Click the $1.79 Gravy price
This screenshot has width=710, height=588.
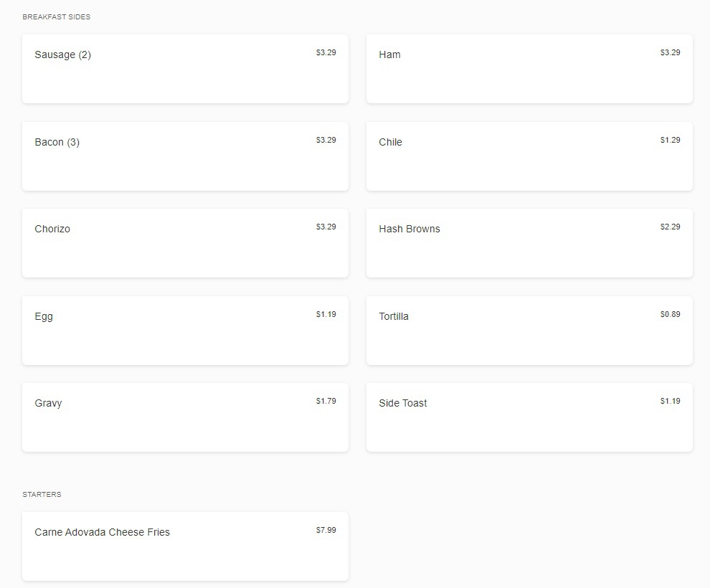point(326,401)
